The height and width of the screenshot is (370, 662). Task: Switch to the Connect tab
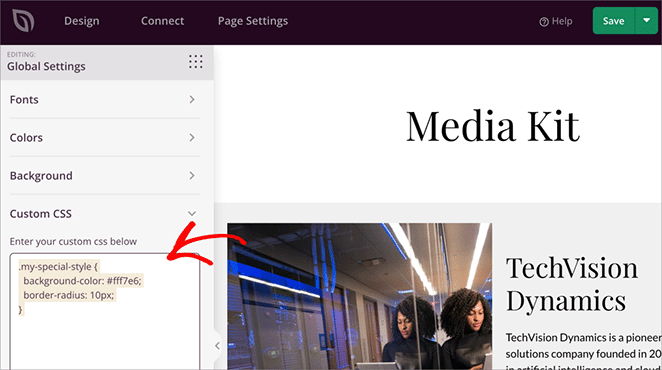pyautogui.click(x=163, y=21)
